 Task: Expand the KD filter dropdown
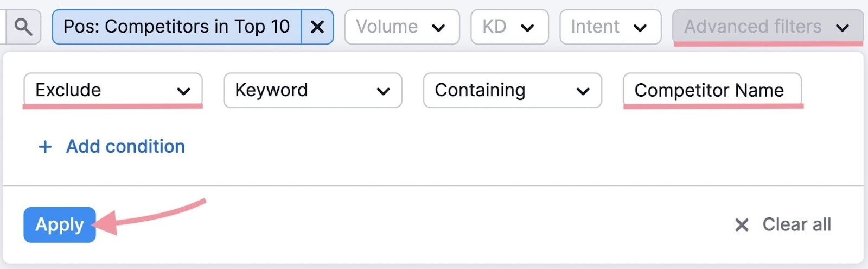(509, 27)
